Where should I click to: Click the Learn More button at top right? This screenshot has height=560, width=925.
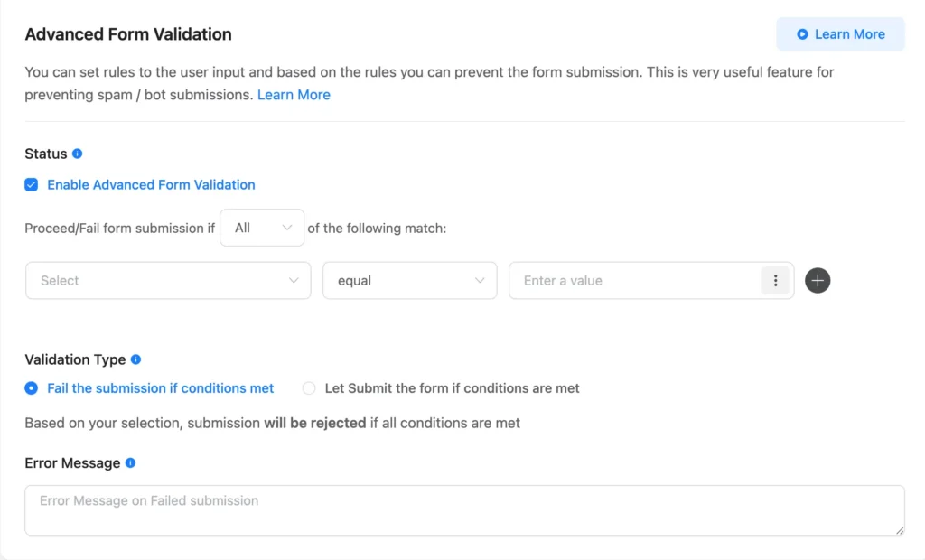(x=840, y=33)
